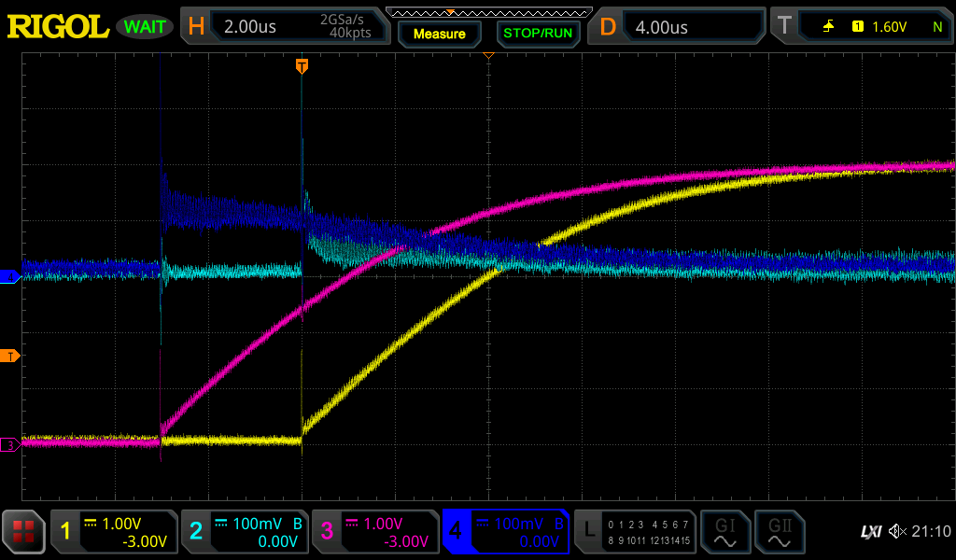Viewport: 956px width, 560px height.
Task: Click the WAIT status indicator
Action: point(145,27)
